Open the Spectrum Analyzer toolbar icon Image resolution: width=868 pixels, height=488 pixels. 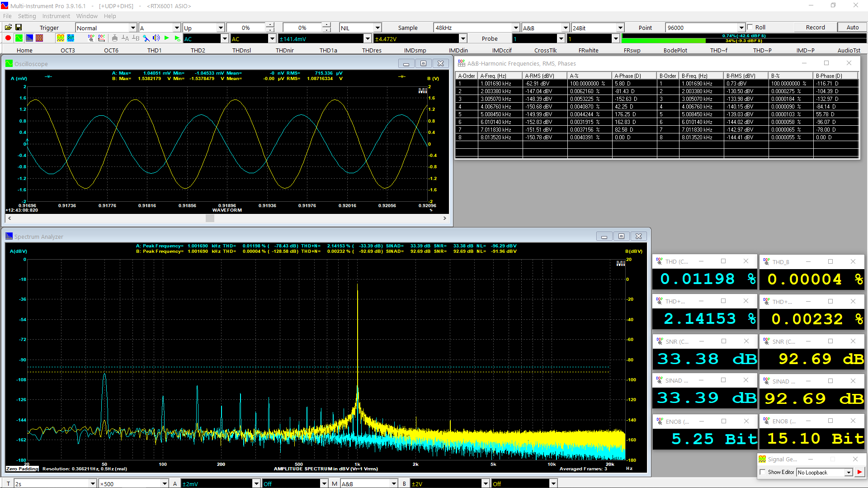pos(29,38)
